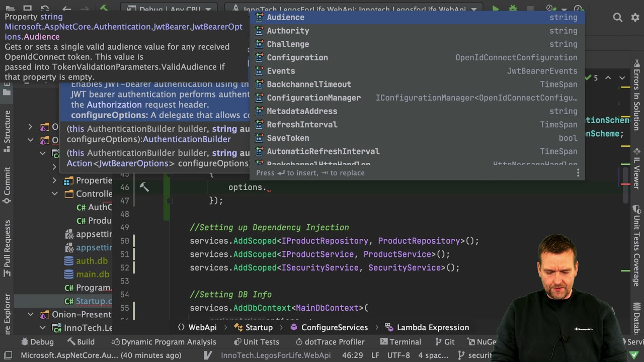
Task: Choose Challenge completion suggestion
Action: pos(417,44)
